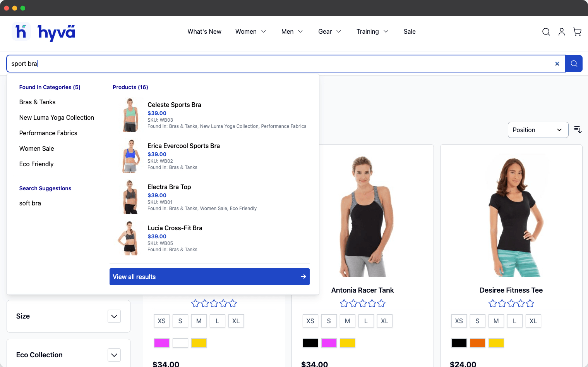Choose black color for Antonia Racer Tank
This screenshot has height=367, width=588.
(310, 343)
